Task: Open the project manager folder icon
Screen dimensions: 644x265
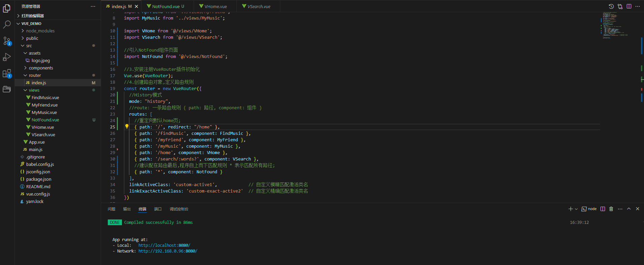Action: pyautogui.click(x=7, y=89)
